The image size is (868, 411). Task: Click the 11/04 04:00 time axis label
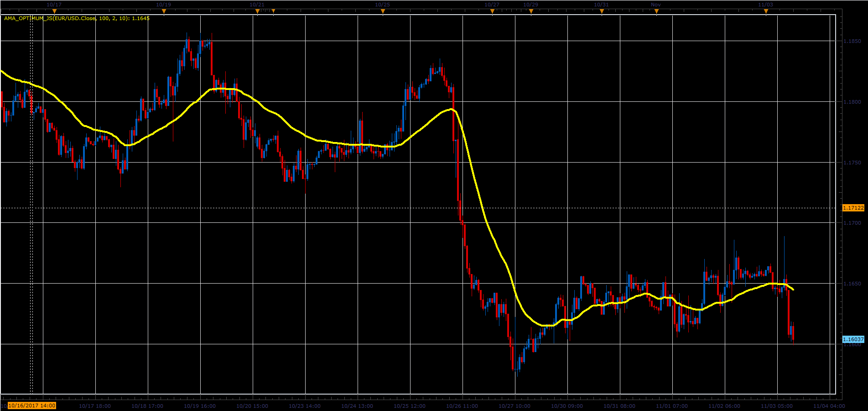(x=829, y=406)
